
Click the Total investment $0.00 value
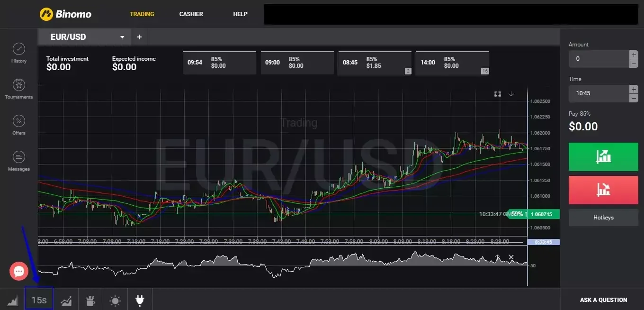point(58,67)
